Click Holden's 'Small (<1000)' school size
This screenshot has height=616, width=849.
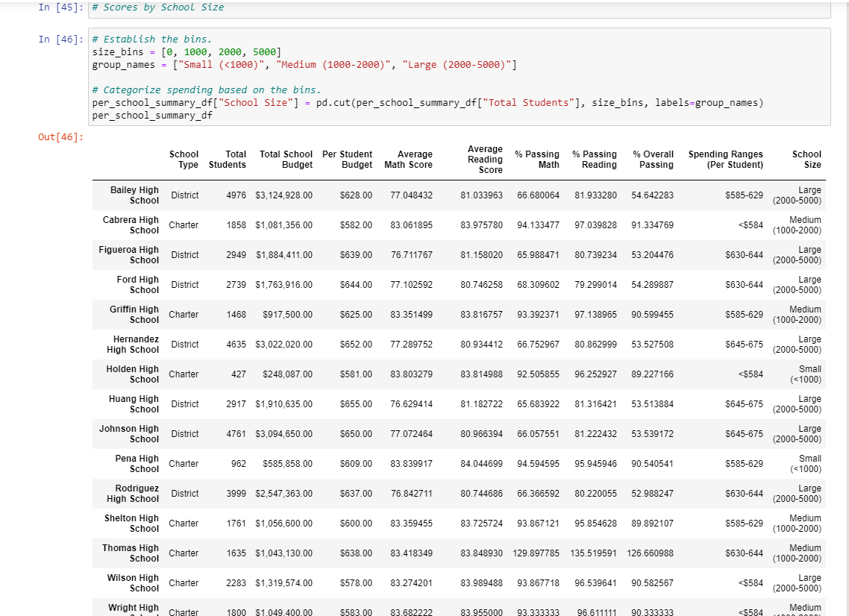806,374
